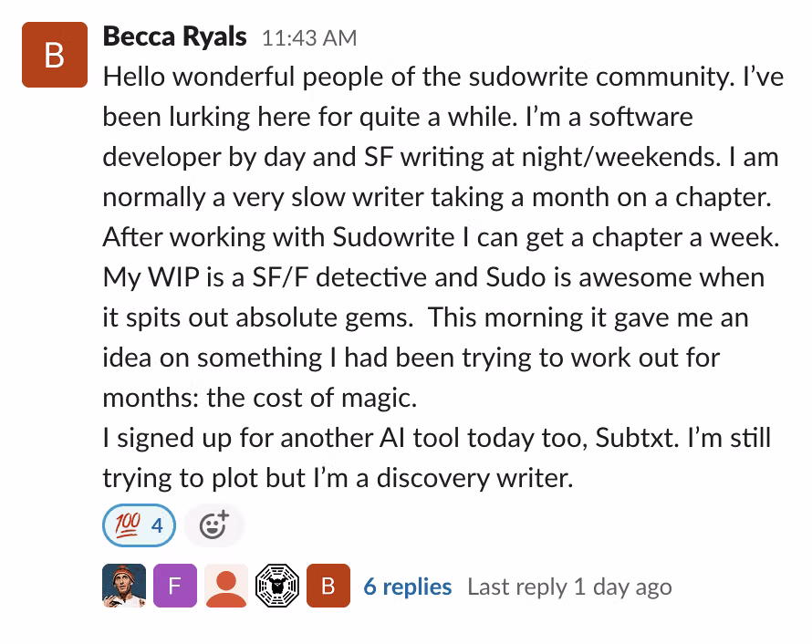
Task: Click the Becca Ryals sender name
Action: 174,37
